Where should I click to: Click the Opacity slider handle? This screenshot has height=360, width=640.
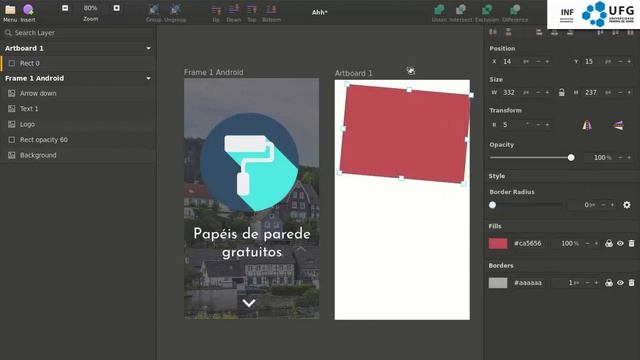pos(571,158)
